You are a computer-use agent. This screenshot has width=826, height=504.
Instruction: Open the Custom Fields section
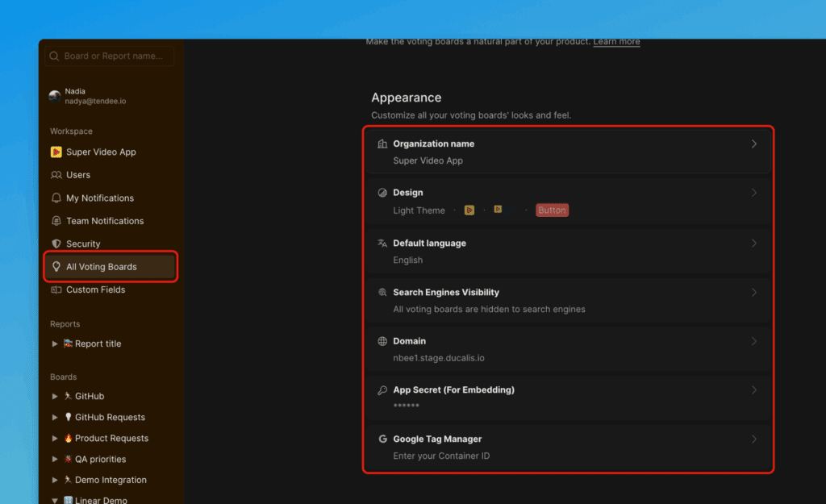95,289
